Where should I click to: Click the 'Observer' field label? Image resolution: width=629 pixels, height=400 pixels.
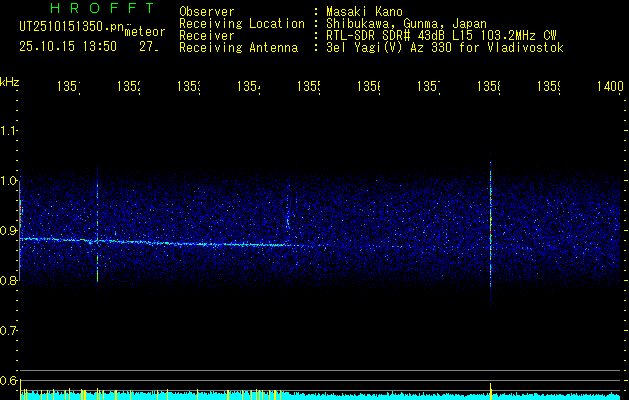pyautogui.click(x=207, y=12)
